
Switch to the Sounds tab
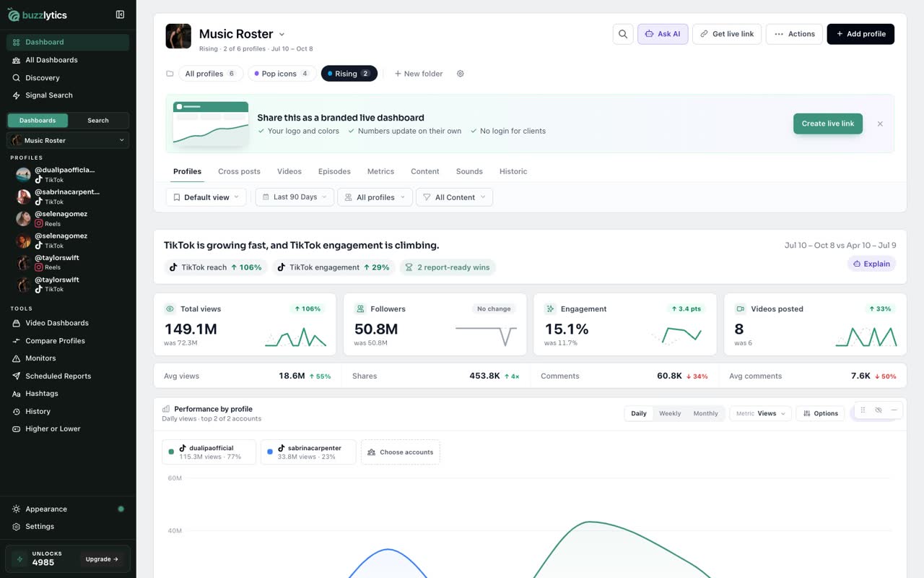tap(469, 171)
